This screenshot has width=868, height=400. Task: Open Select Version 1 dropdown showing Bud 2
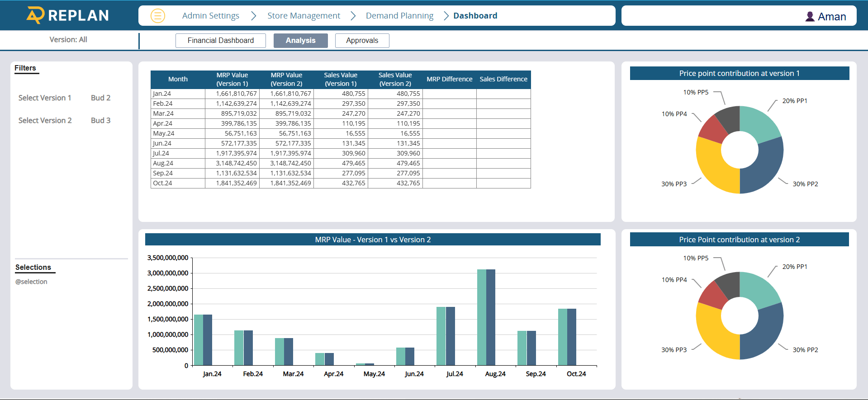pyautogui.click(x=100, y=98)
